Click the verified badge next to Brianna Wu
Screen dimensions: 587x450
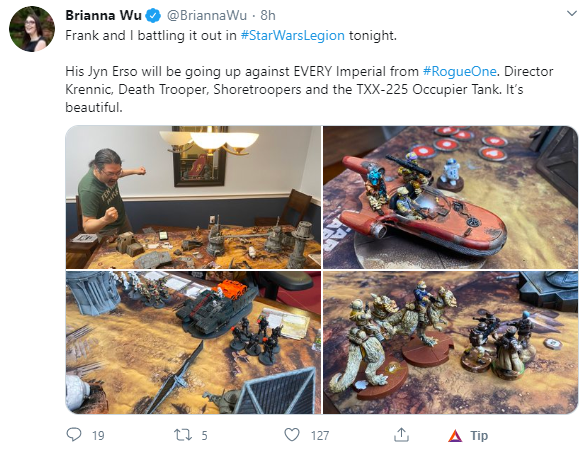[153, 16]
